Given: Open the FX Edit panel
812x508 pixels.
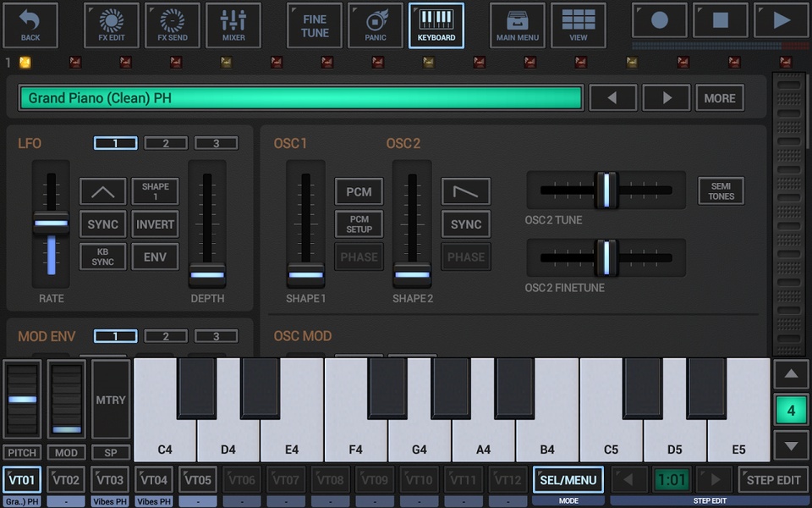Looking at the screenshot, I should [x=112, y=25].
